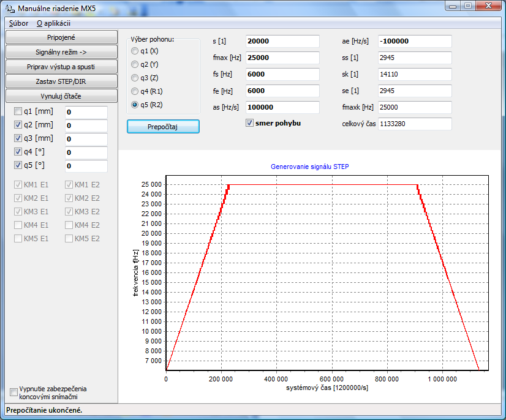Click the Prepočítaj button
The height and width of the screenshot is (420, 506).
[163, 127]
